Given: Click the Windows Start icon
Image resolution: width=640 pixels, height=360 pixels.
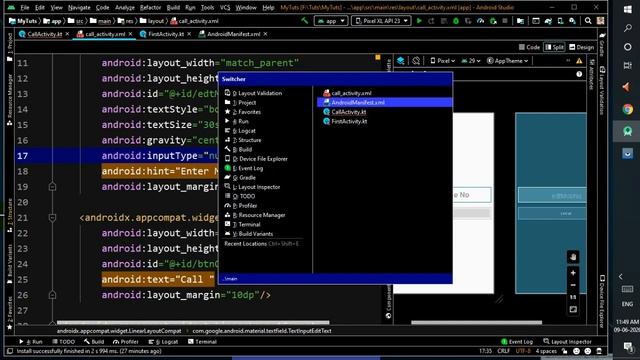Looking at the screenshot, I should pyautogui.click(x=628, y=9).
